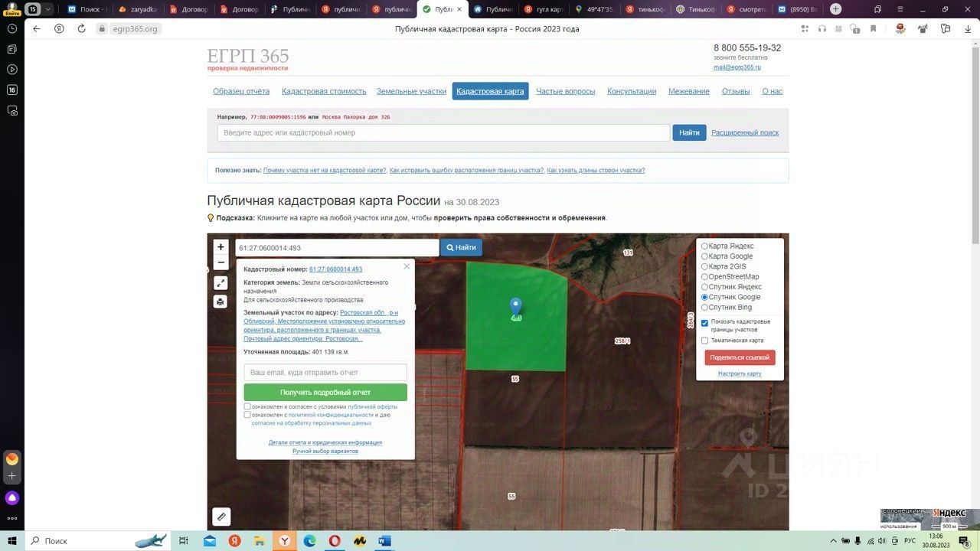The height and width of the screenshot is (551, 980).
Task: Show hidden system tray icons
Action: coord(834,541)
